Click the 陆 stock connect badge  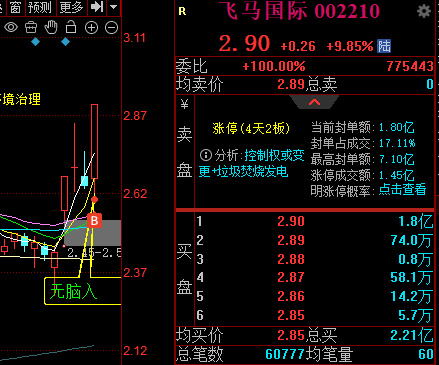point(384,46)
